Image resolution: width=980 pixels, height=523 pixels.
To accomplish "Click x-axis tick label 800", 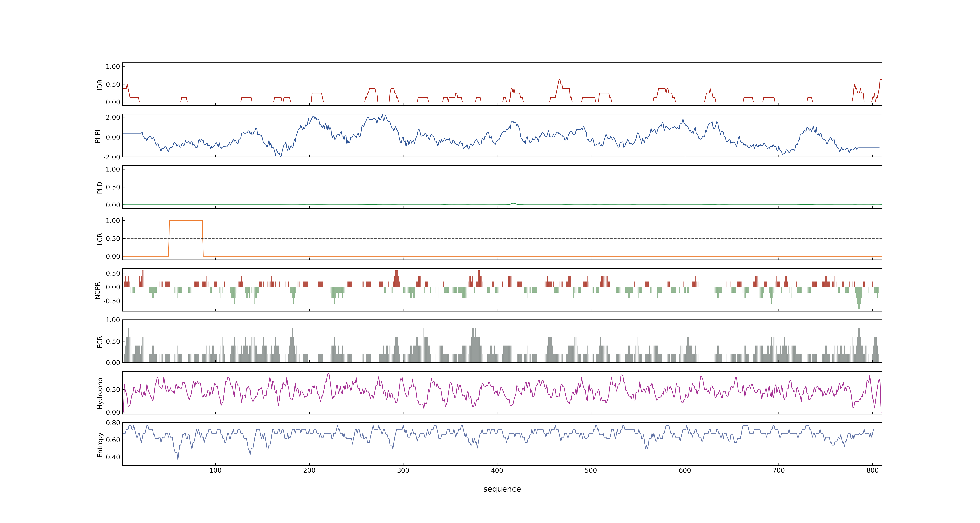I will (873, 470).
